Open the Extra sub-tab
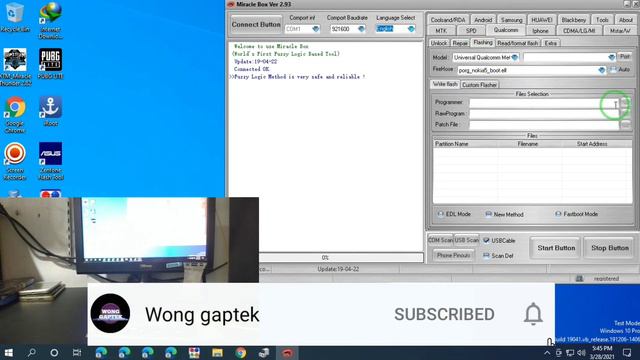The image size is (640, 360). (551, 43)
